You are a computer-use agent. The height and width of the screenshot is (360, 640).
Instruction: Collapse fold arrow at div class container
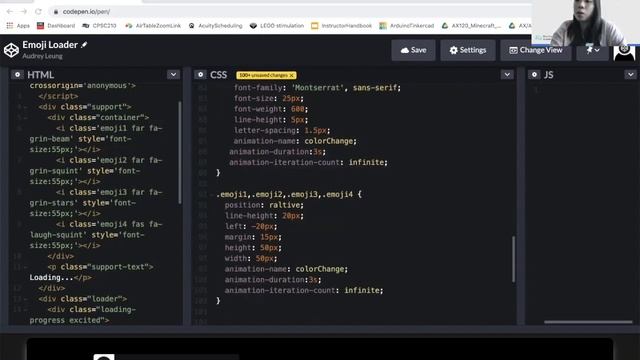[x=25, y=118]
